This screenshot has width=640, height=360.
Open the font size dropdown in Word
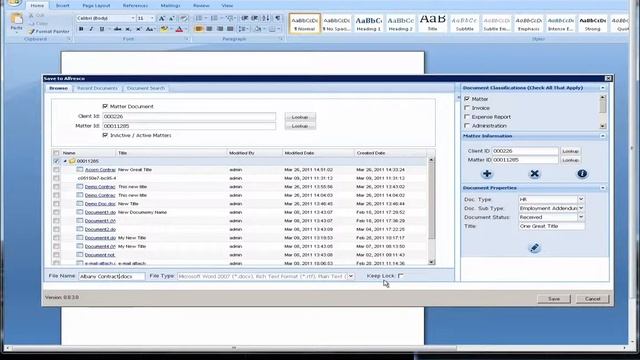[152, 18]
